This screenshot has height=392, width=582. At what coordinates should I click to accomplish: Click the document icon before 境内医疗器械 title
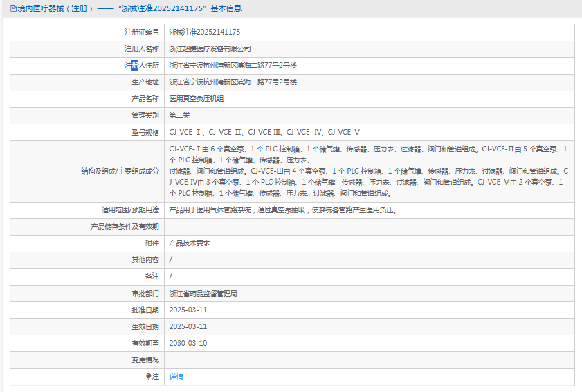tap(13, 8)
